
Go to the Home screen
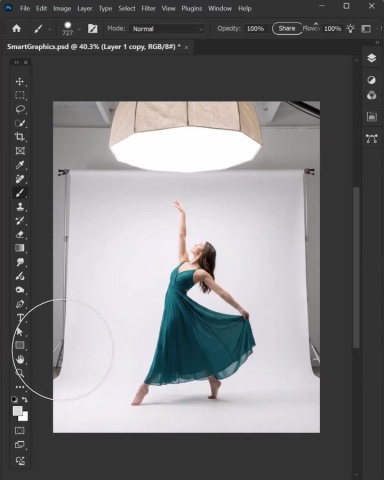click(x=16, y=29)
